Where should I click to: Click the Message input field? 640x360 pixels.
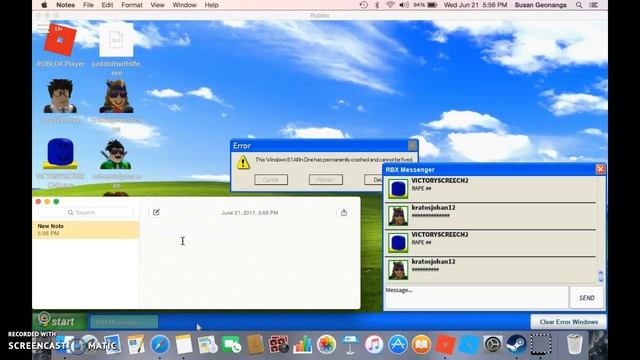pos(476,298)
